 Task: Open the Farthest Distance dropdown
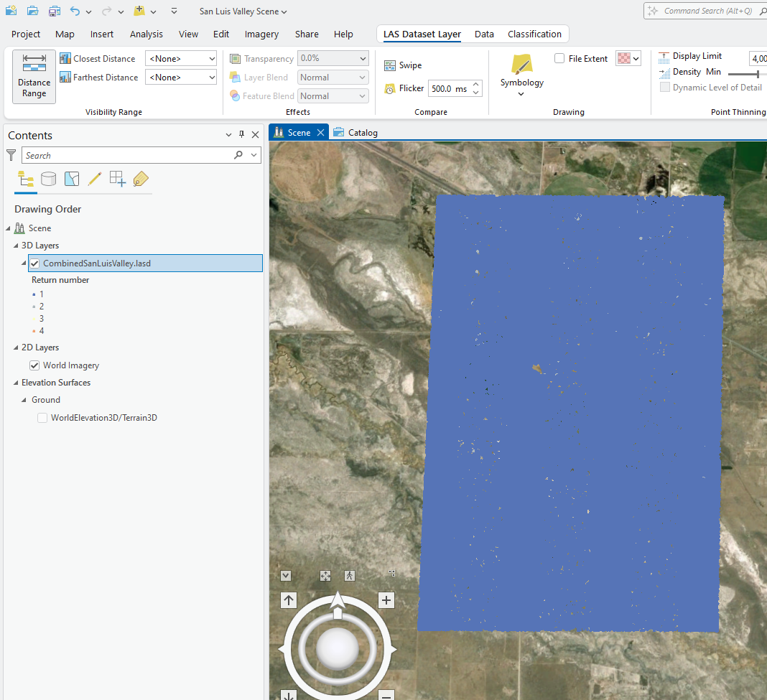click(x=181, y=78)
